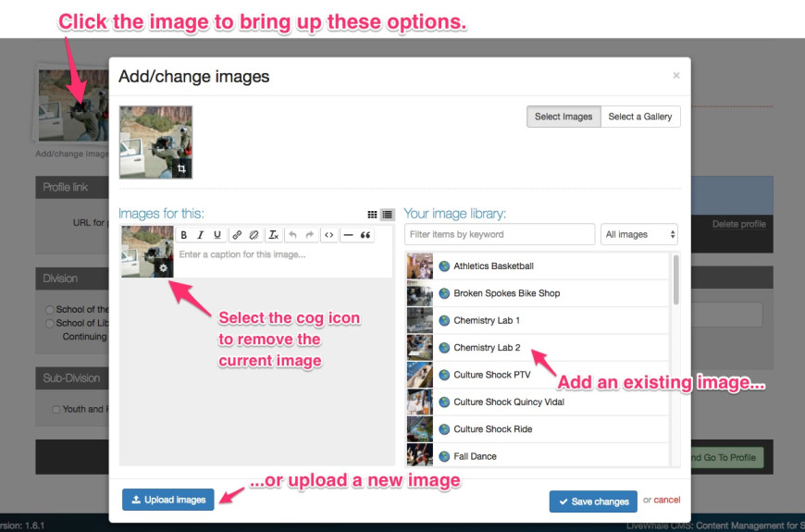The height and width of the screenshot is (532, 805).
Task: Open crop tool on image preview
Action: pyautogui.click(x=181, y=168)
